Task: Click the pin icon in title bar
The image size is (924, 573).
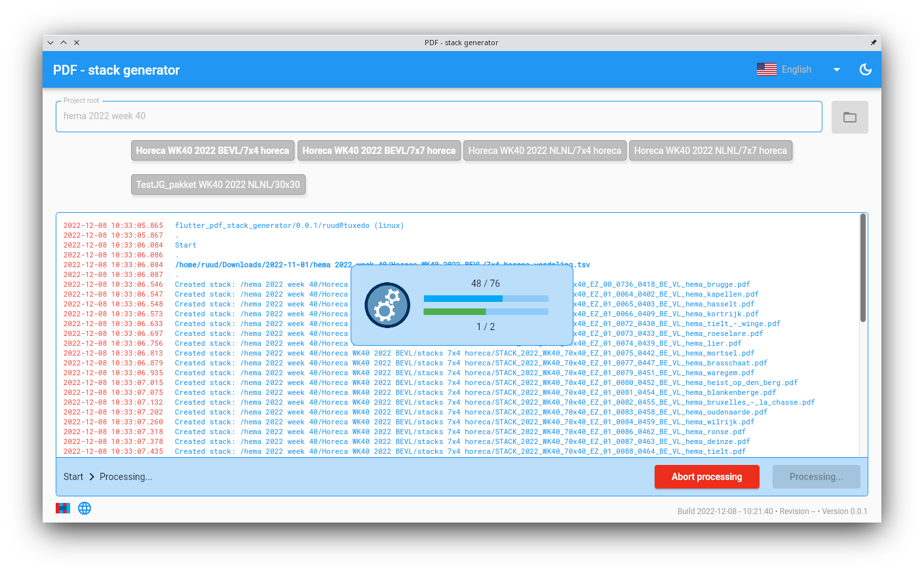Action: coord(873,43)
